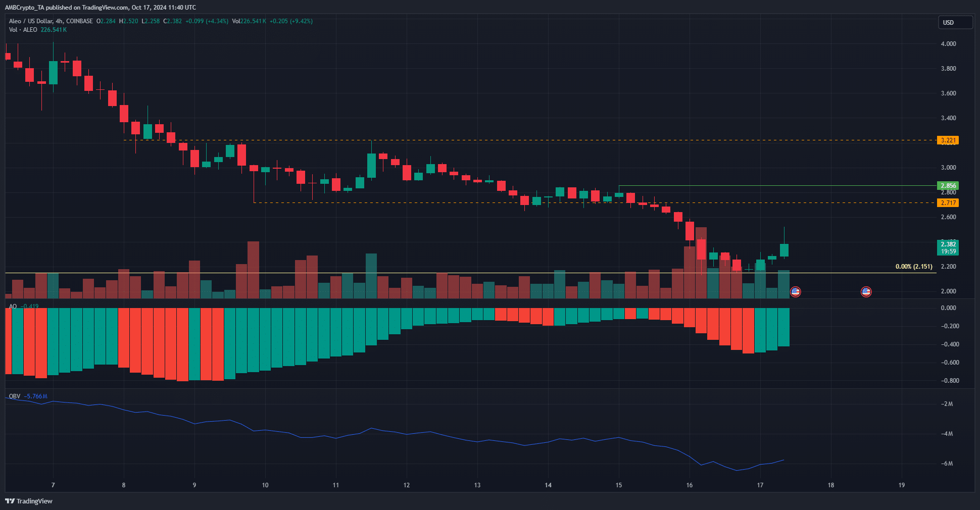Click date label 7 on time axis
This screenshot has height=510, width=980.
click(x=53, y=485)
